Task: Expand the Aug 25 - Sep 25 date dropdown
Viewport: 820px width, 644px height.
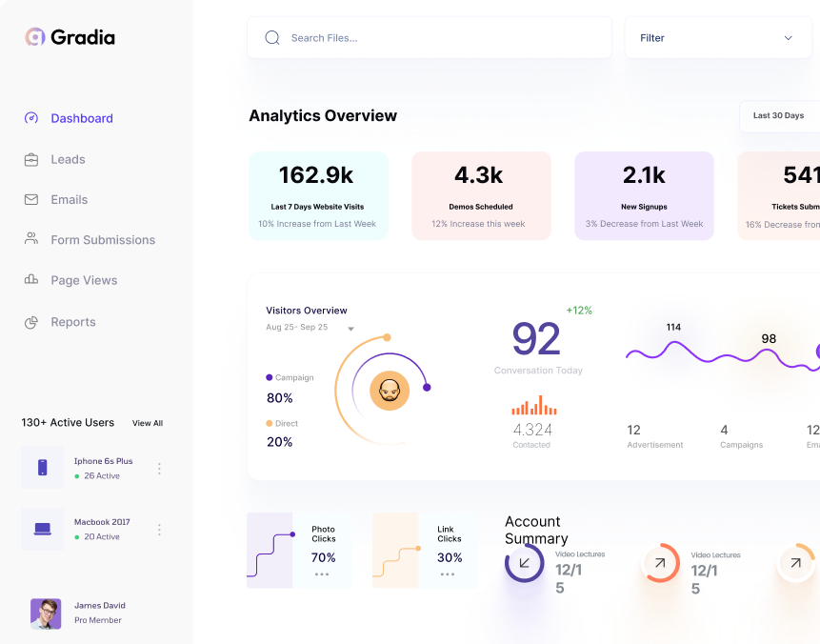Action: tap(350, 329)
